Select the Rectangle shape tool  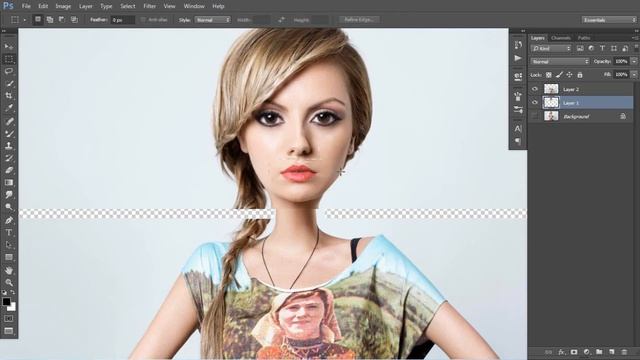click(x=9, y=257)
